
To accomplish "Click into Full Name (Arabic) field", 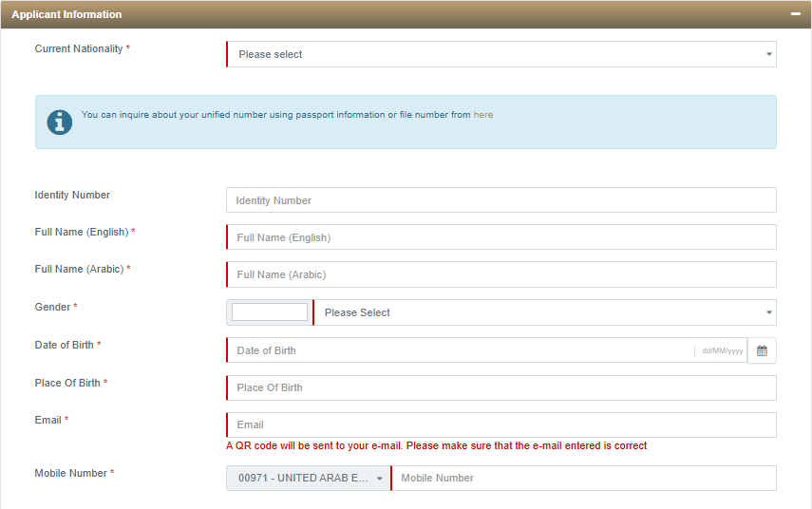I will [501, 274].
